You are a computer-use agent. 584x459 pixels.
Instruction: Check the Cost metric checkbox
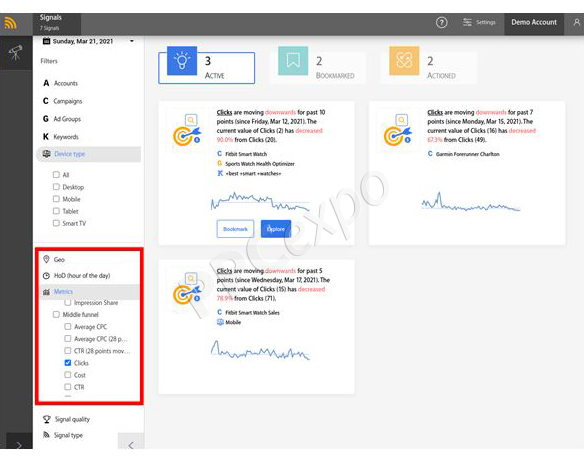tap(68, 375)
